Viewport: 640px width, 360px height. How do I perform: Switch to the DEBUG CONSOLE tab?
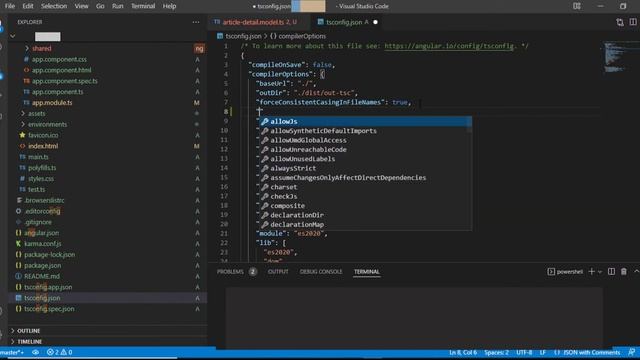(x=321, y=271)
